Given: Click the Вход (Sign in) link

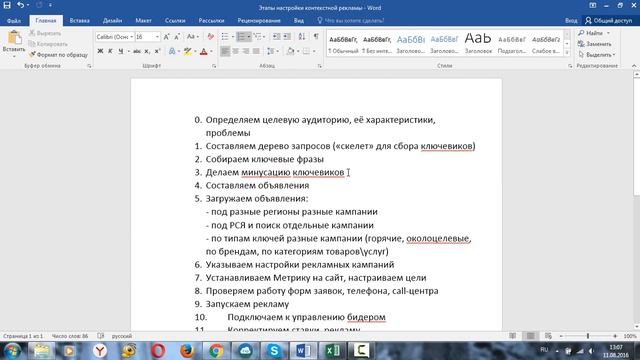Looking at the screenshot, I should click(x=571, y=20).
